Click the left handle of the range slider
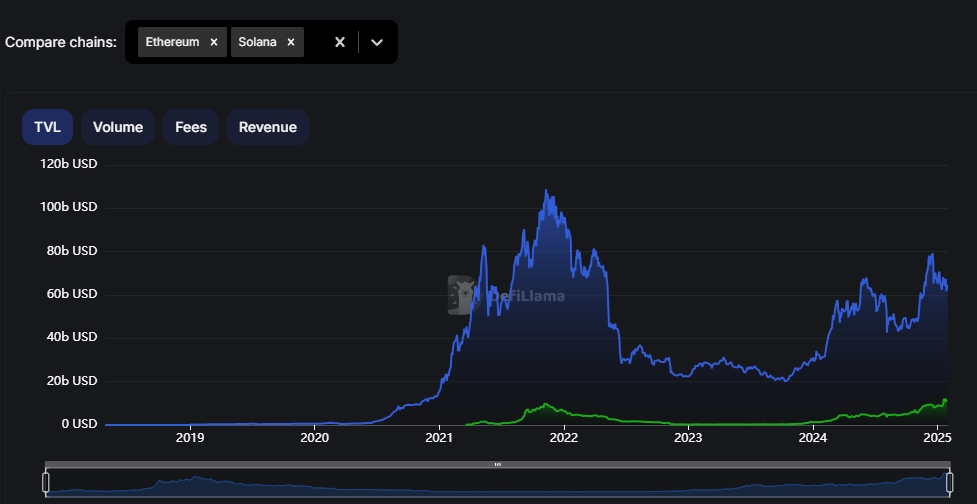Screen dimensions: 977x504 (46, 482)
